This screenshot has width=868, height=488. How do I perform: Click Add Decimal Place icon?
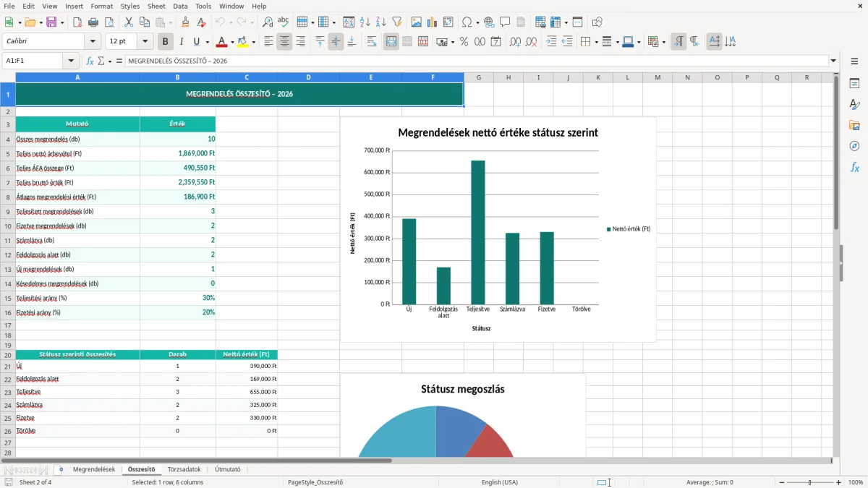click(515, 42)
